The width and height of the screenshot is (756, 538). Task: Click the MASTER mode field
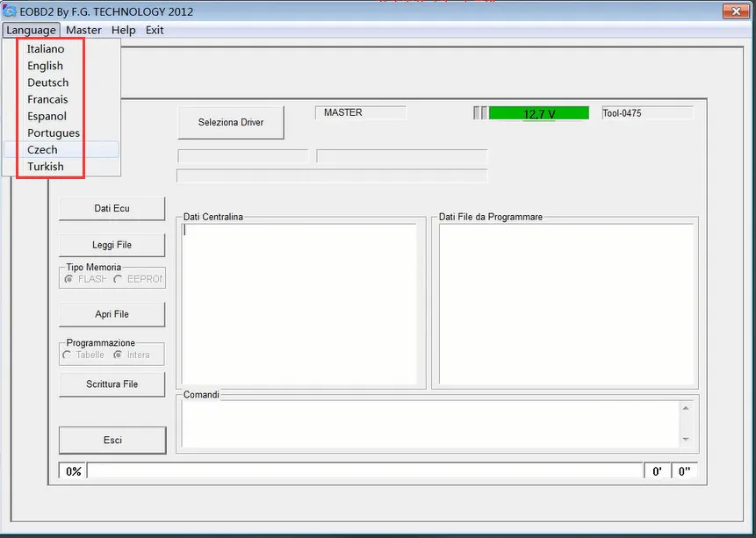[361, 113]
